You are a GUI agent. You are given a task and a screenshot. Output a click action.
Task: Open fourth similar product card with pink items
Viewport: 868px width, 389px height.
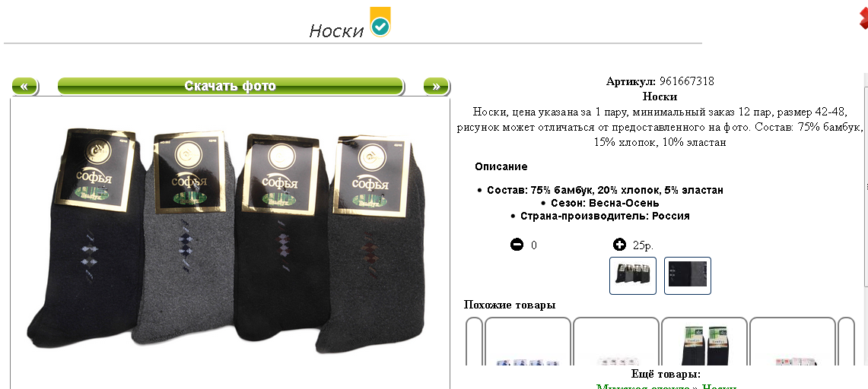tap(792, 341)
